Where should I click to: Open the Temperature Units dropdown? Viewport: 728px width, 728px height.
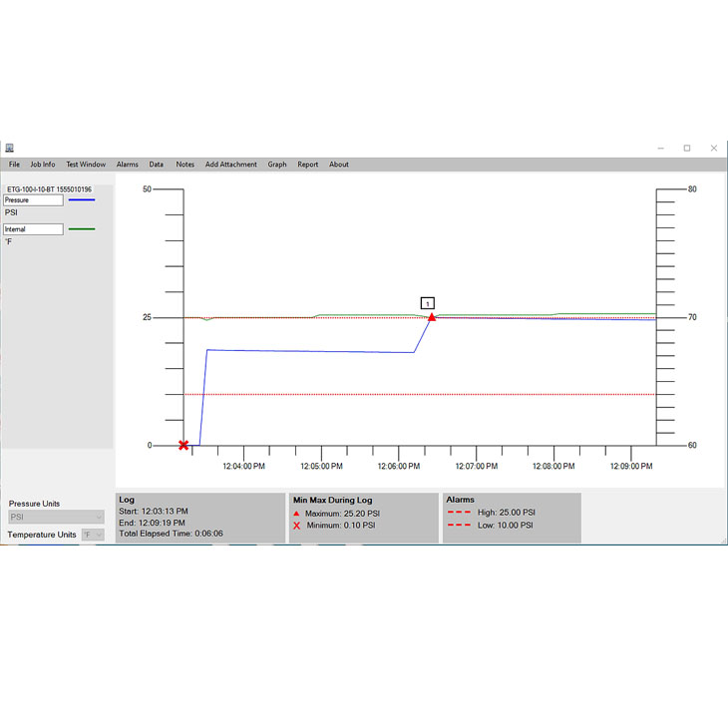click(93, 535)
